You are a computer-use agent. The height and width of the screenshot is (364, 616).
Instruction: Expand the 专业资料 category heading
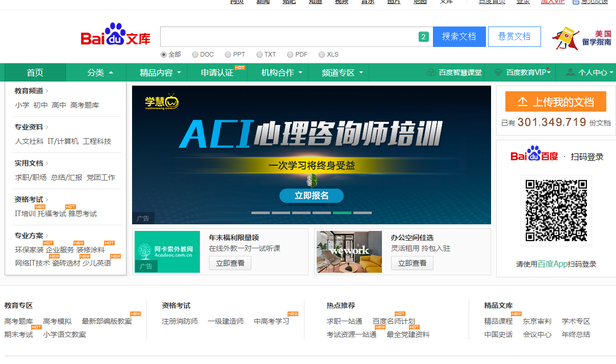pyautogui.click(x=32, y=127)
